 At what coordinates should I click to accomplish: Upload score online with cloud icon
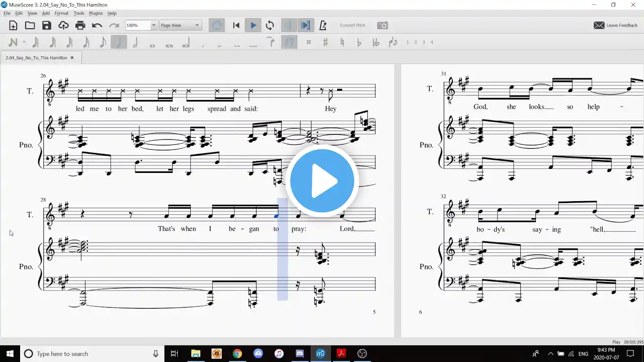(63, 25)
